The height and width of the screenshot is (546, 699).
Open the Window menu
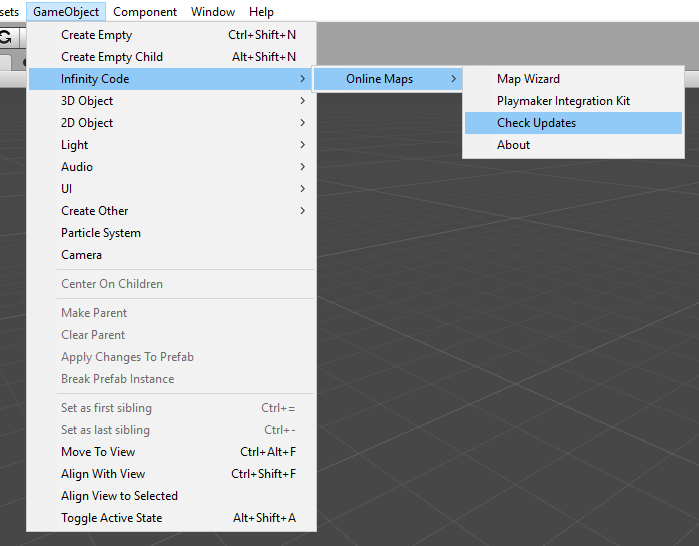pyautogui.click(x=213, y=12)
